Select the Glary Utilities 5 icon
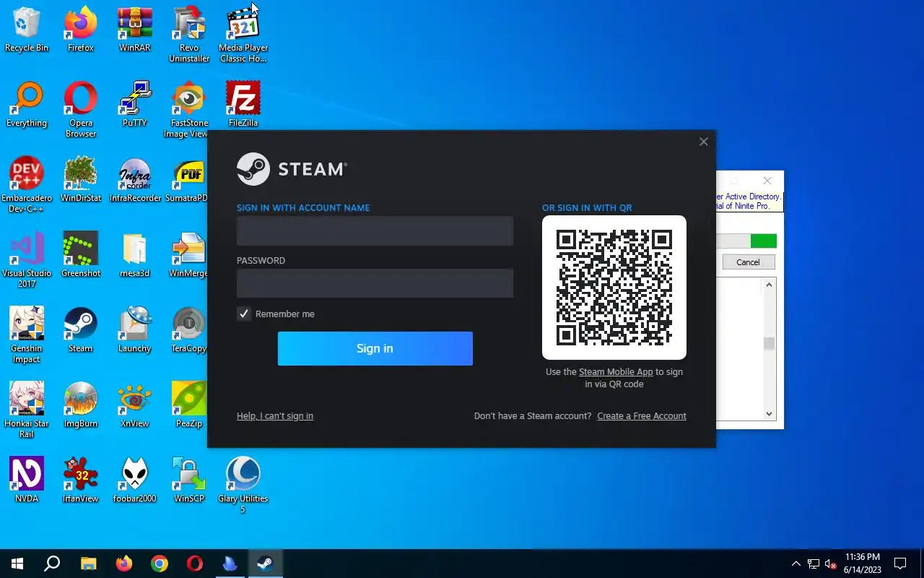Viewport: 924px width, 578px height. (x=243, y=485)
